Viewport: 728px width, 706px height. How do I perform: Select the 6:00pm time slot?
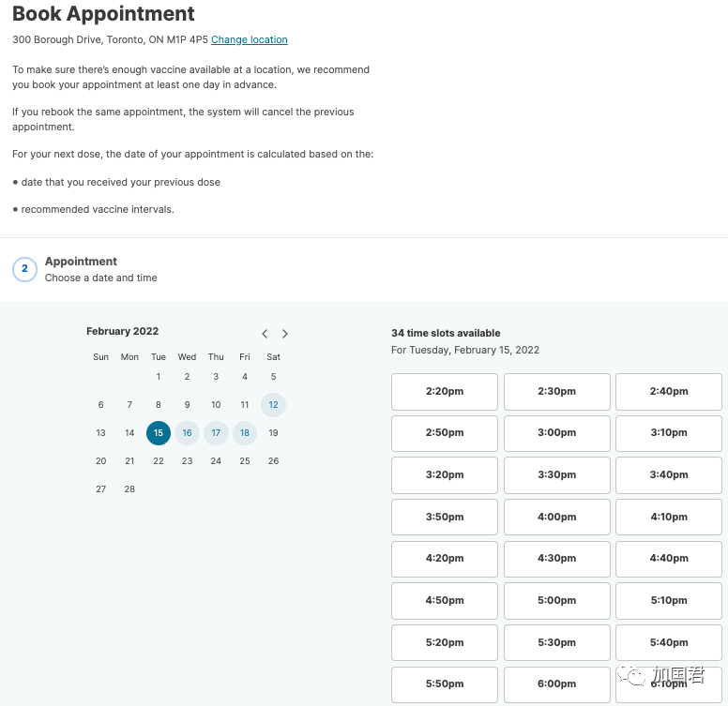[556, 684]
